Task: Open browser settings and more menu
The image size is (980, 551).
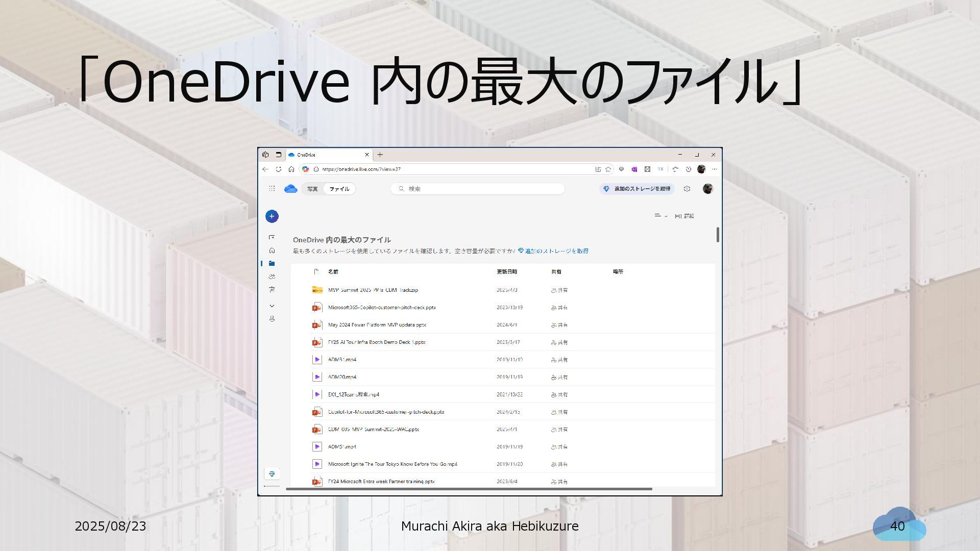Action: click(715, 169)
